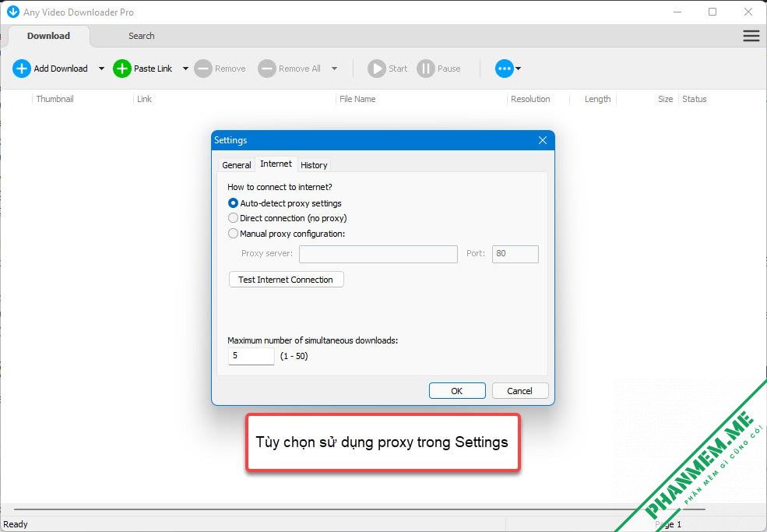
Task: Click the Size column header
Action: coord(665,100)
